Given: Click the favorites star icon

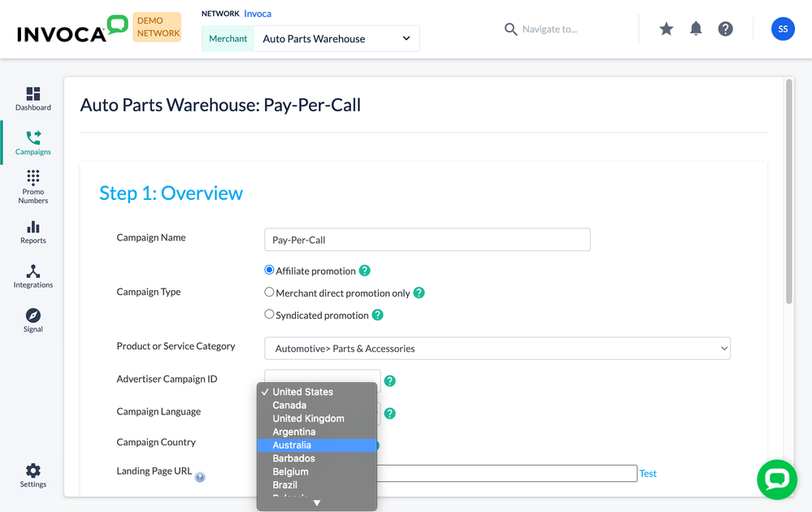Looking at the screenshot, I should [x=666, y=29].
